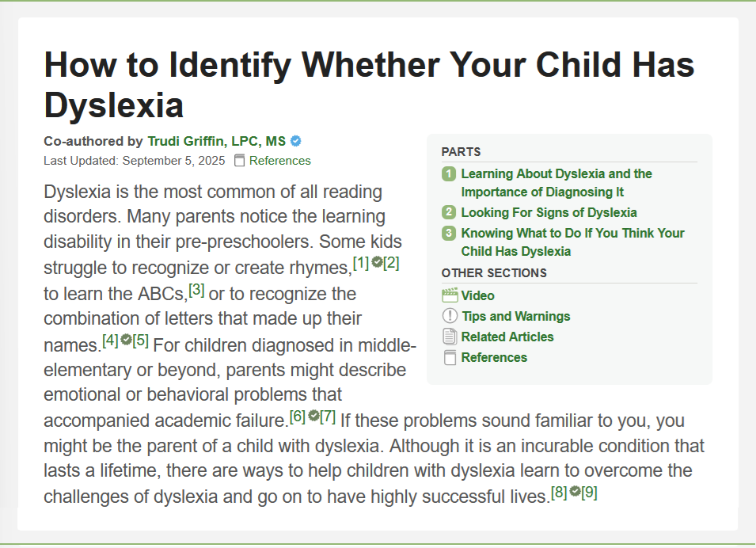The width and height of the screenshot is (756, 548).
Task: Click the Tips and Warnings exclamation icon
Action: 450,316
